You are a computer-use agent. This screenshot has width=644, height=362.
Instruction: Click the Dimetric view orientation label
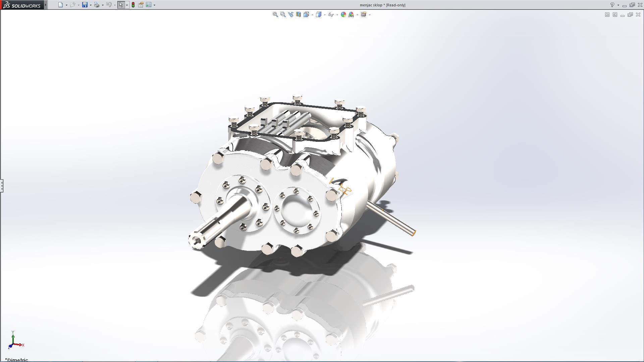point(17,360)
